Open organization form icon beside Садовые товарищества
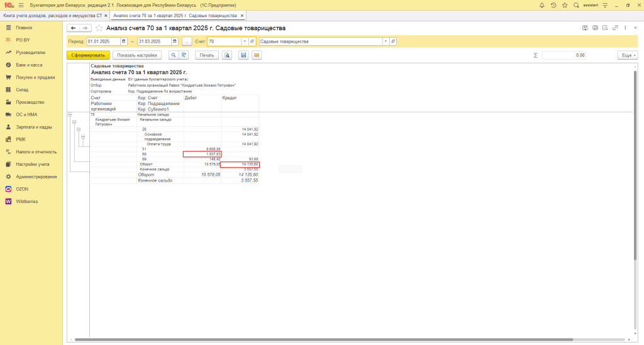This screenshot has height=345, width=644. pyautogui.click(x=393, y=41)
